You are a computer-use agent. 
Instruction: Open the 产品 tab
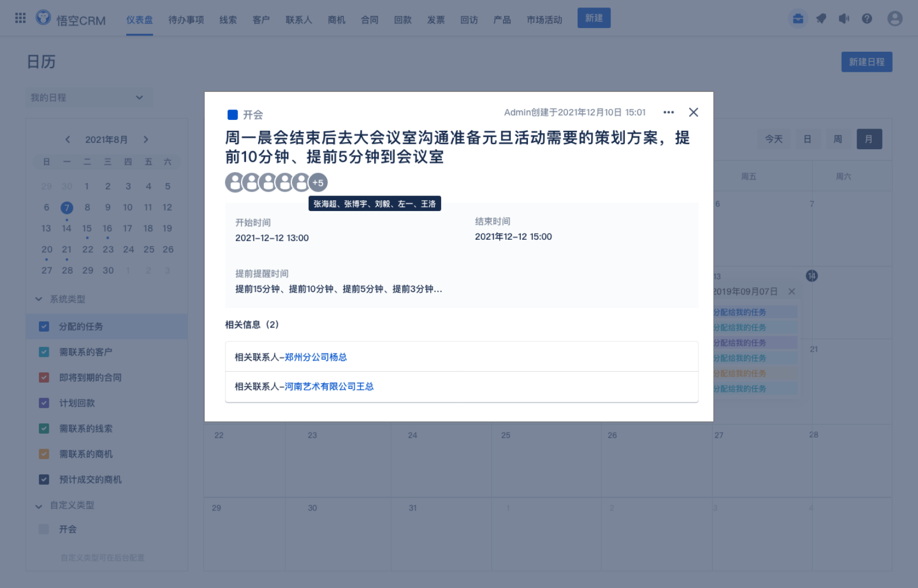point(502,20)
